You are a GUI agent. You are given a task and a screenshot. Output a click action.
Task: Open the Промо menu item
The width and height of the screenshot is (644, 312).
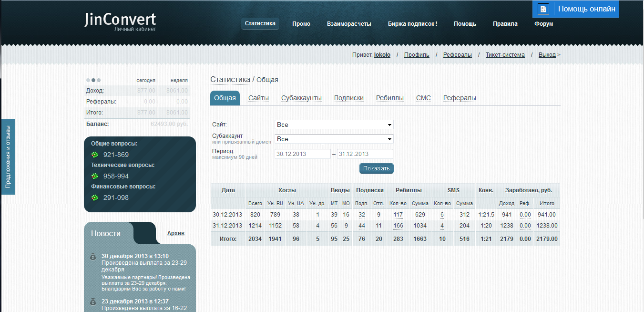[301, 24]
